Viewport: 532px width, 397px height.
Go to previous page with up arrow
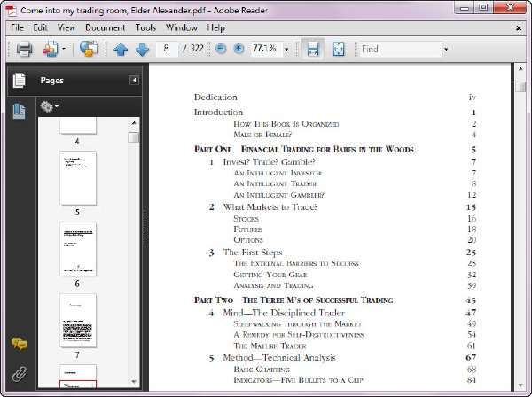pos(121,49)
